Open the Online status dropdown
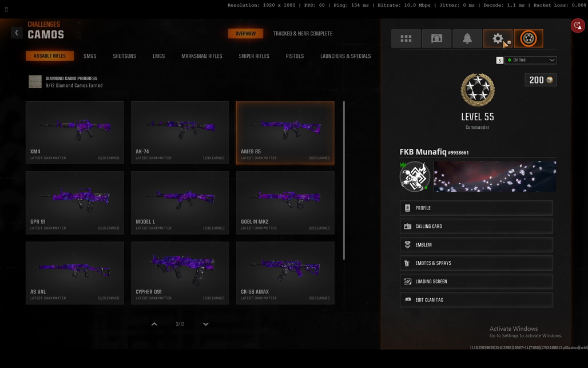 [x=531, y=60]
